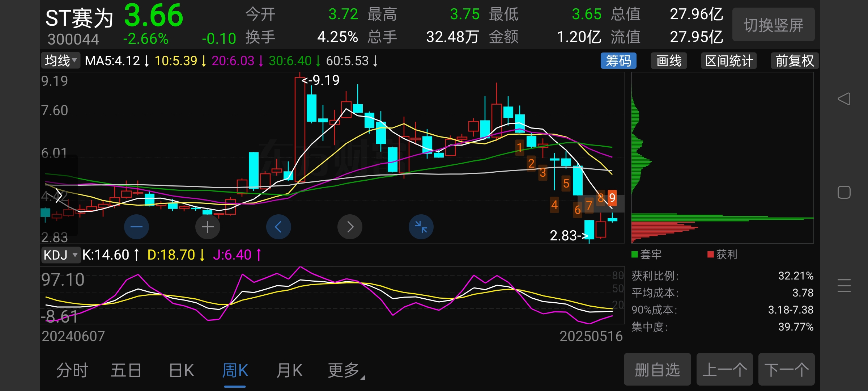868x391 pixels.
Task: Tap the D:18.70 indicator value
Action: (x=176, y=255)
